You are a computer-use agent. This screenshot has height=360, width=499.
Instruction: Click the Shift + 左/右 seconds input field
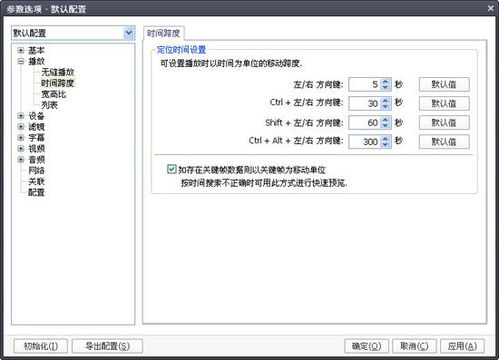365,123
